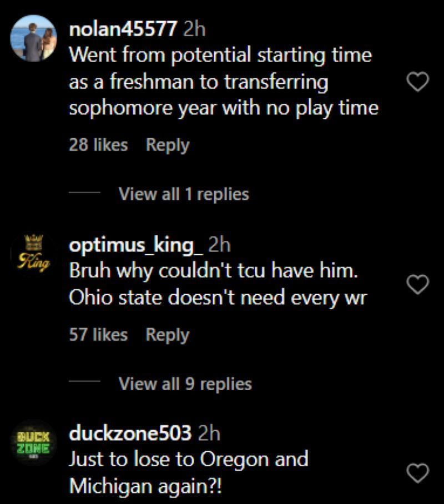Reply to optimus_king_'s comment
444x504 pixels.
click(x=167, y=335)
